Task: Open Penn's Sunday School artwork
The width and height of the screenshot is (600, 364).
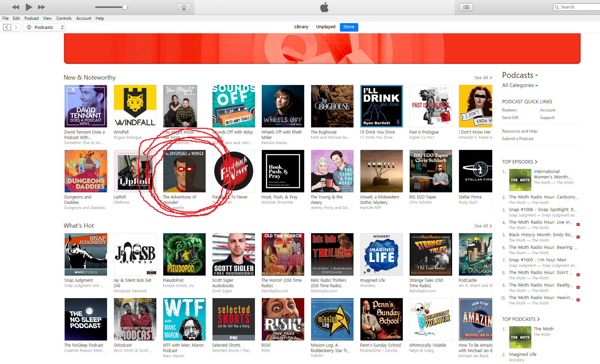Action: pyautogui.click(x=381, y=319)
